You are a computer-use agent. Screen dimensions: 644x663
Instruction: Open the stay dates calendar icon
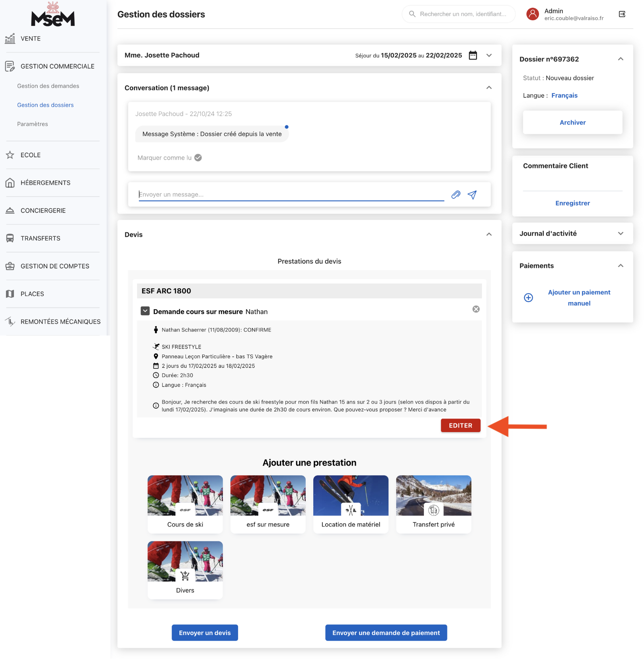[473, 55]
